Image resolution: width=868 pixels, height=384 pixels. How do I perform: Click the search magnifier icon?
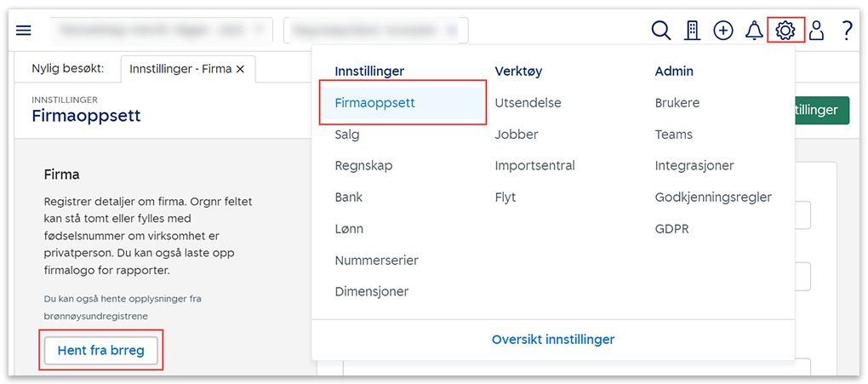(661, 31)
